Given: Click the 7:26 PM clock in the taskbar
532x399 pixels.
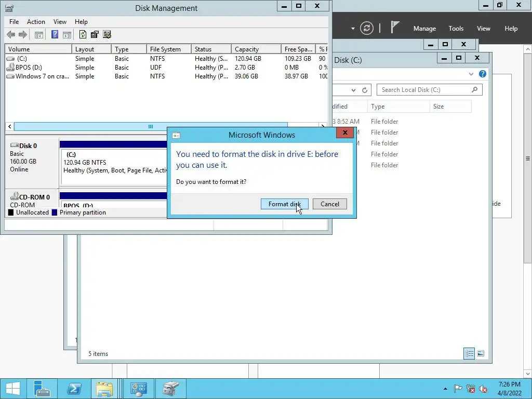Looking at the screenshot, I should [509, 384].
